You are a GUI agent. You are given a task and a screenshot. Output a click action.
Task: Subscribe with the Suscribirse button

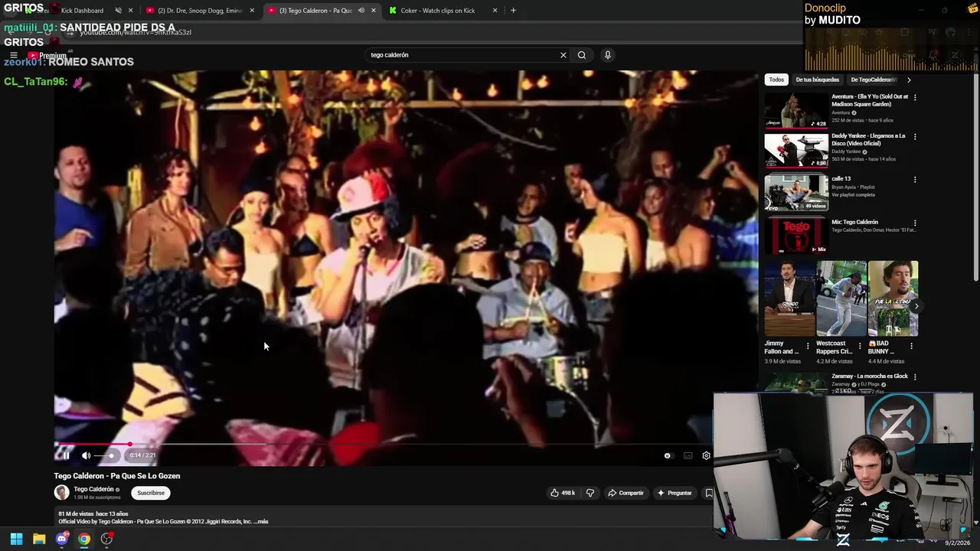[151, 493]
